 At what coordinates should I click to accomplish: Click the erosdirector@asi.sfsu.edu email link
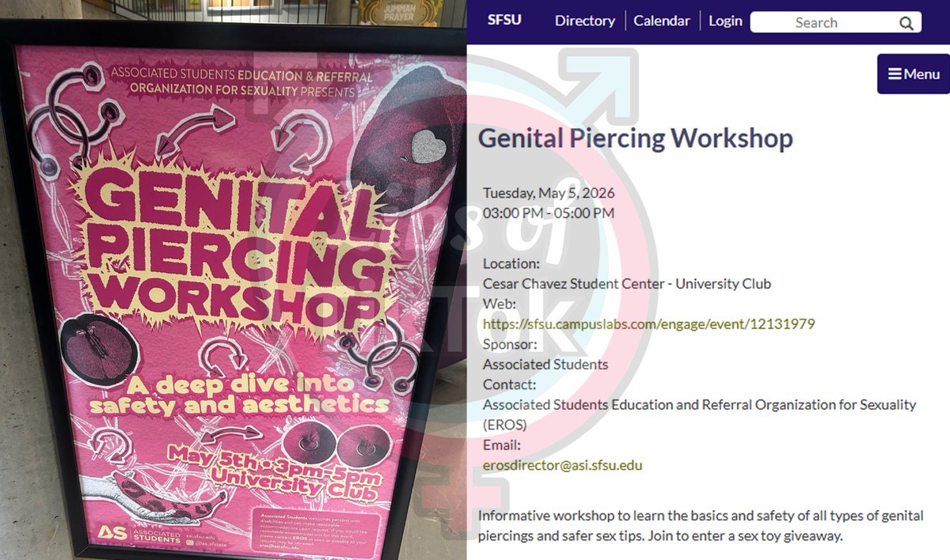[x=563, y=465]
